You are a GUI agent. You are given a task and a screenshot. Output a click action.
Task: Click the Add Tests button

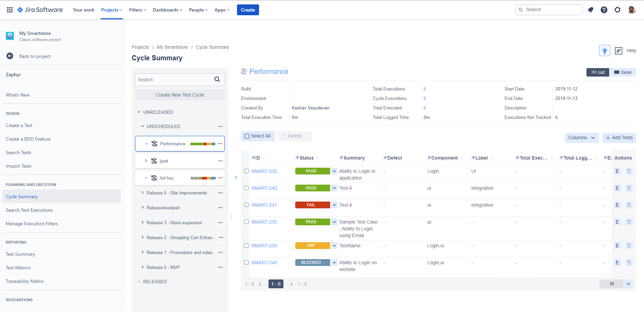[619, 138]
